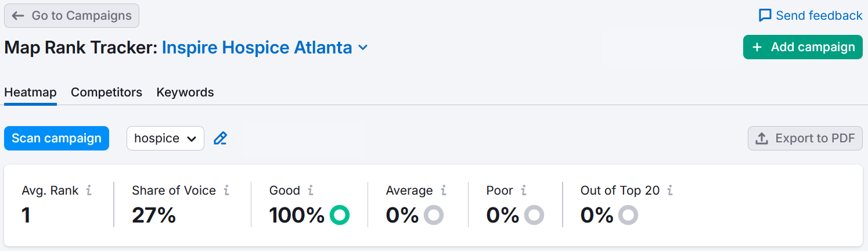Click the green Good percentage ring
The width and height of the screenshot is (868, 251).
coord(340,215)
